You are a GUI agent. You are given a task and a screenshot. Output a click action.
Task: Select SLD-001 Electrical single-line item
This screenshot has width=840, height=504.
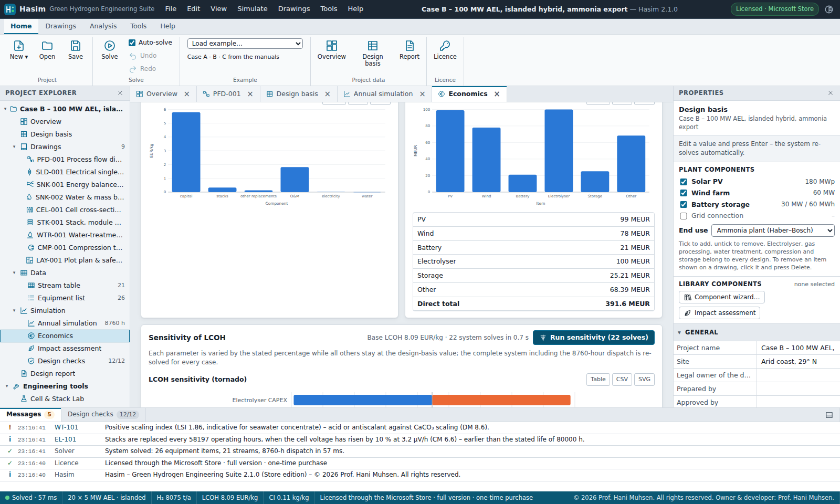point(65,172)
